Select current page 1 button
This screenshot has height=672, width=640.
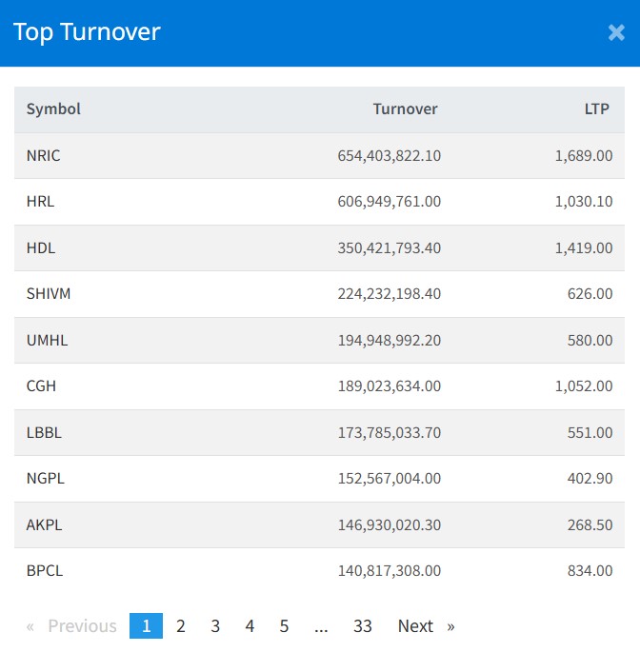[x=146, y=626]
